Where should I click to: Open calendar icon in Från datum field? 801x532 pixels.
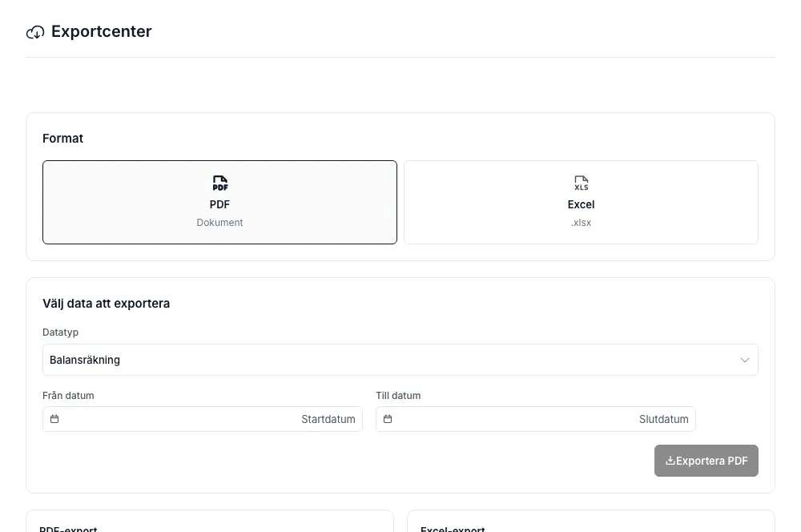click(x=54, y=419)
